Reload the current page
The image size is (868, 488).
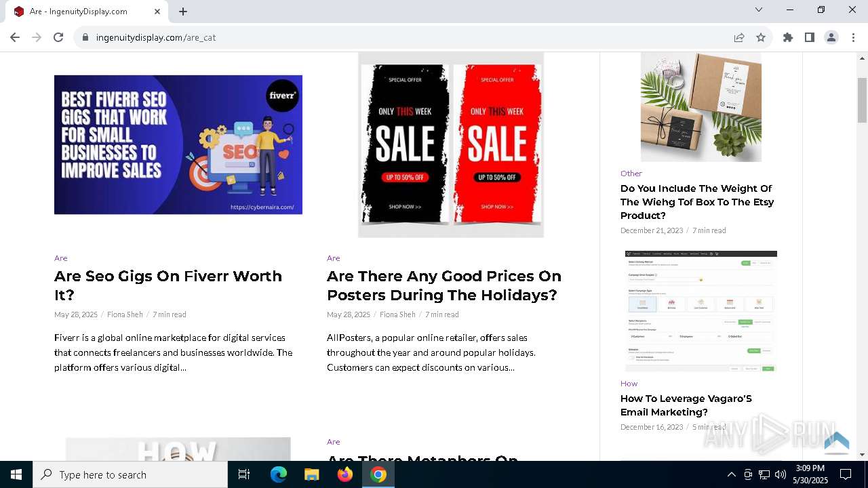tap(58, 37)
